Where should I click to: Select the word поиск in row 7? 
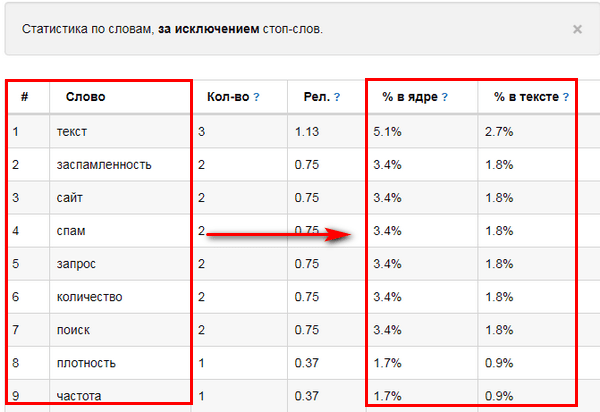tap(73, 330)
